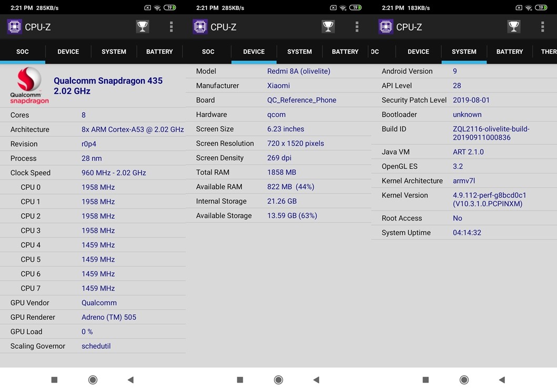Tap the back triangle in the right panel
This screenshot has height=392, width=557.
pyautogui.click(x=502, y=380)
